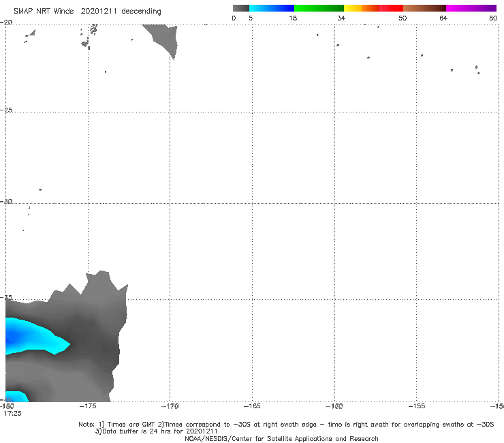
Task: Click the latitude axis label "-25"
Action: click(x=6, y=110)
